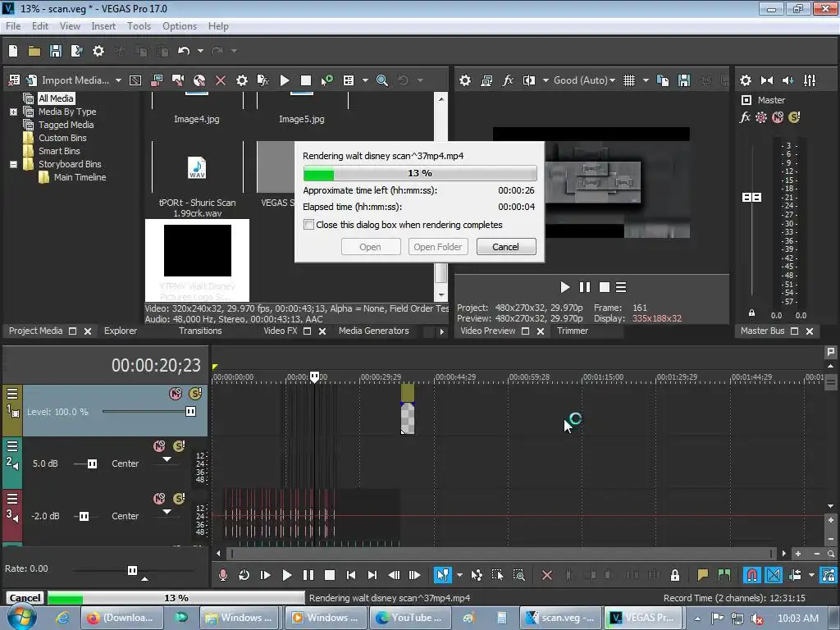This screenshot has width=840, height=630.
Task: Undo the last action using the undo arrow
Action: pyautogui.click(x=184, y=51)
